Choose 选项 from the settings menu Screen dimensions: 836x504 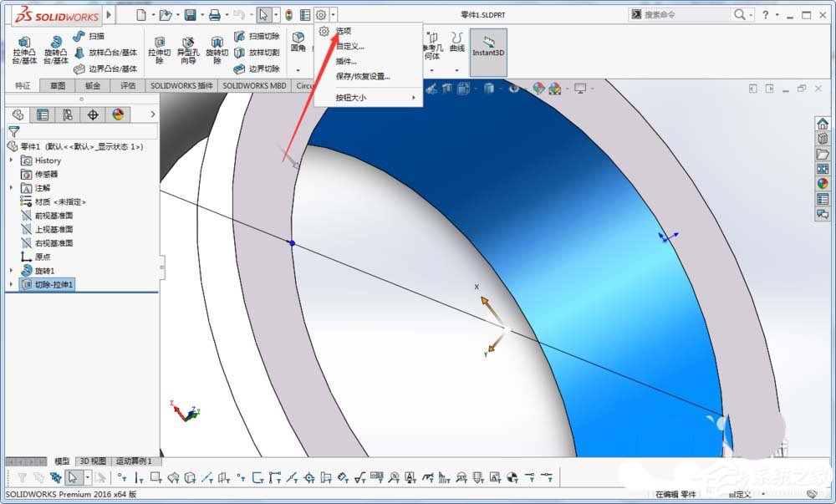(x=343, y=31)
